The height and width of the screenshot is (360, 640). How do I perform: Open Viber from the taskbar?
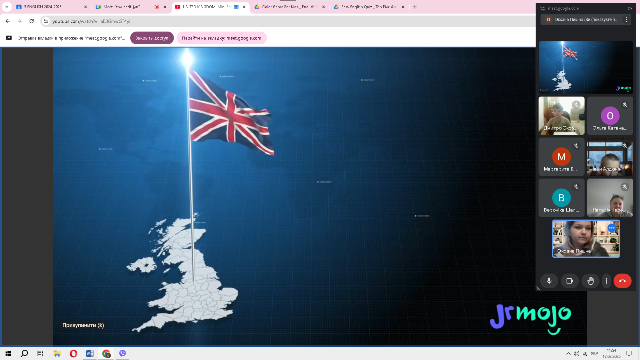click(x=122, y=353)
